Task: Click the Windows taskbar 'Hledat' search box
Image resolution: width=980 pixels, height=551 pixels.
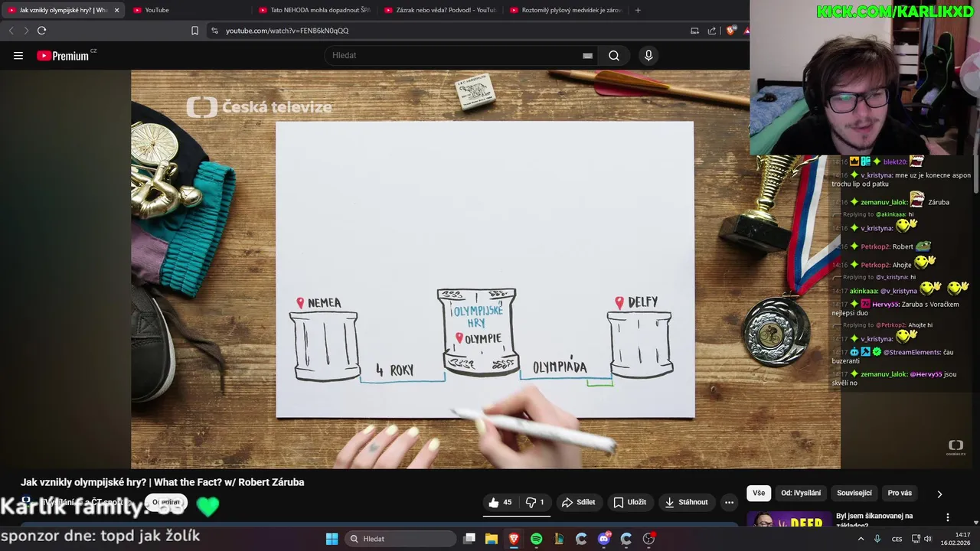Action: 400,539
